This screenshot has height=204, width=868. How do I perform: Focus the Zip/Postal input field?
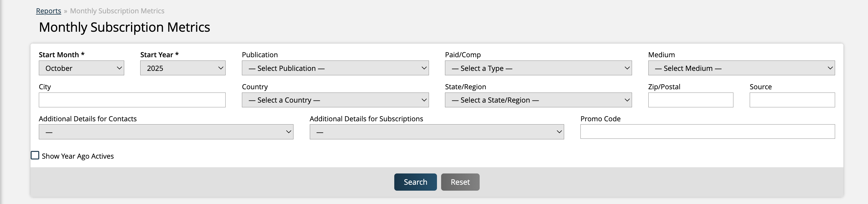pyautogui.click(x=690, y=100)
